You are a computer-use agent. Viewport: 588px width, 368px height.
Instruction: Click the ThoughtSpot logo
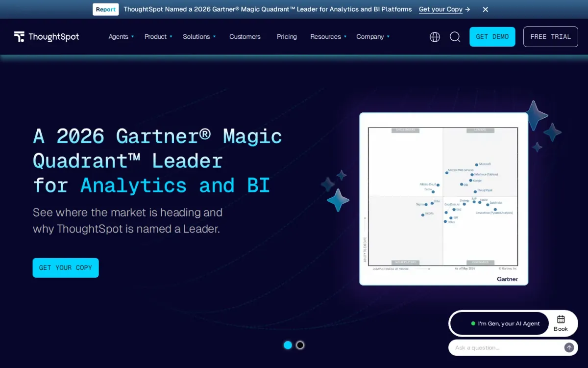click(47, 37)
